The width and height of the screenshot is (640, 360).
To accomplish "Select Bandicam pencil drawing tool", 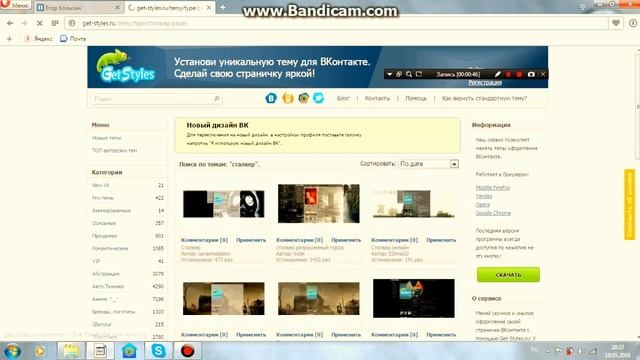I will point(497,74).
